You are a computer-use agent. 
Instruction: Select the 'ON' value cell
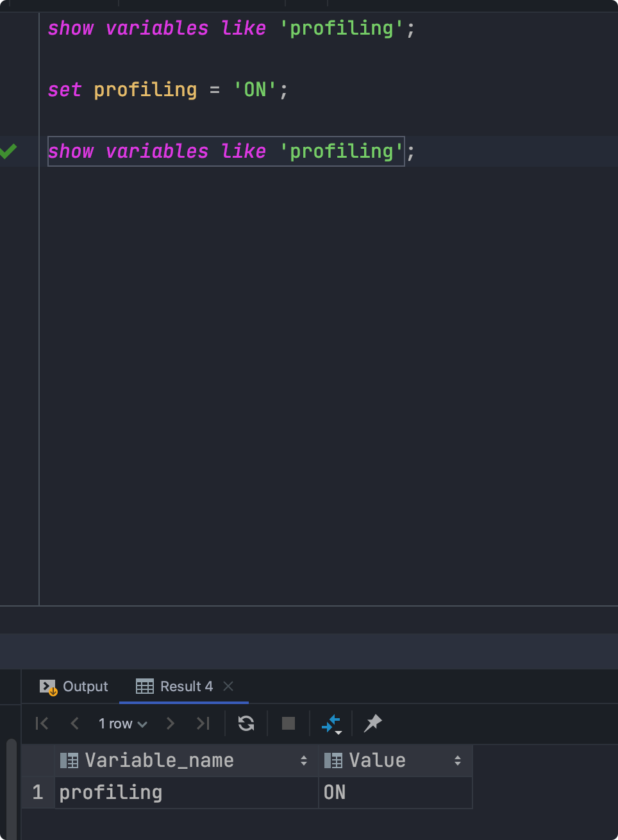396,793
